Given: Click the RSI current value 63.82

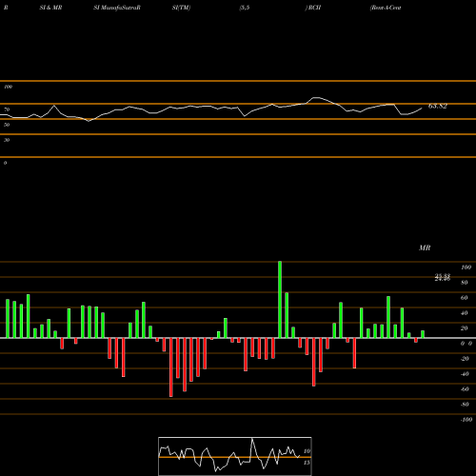Looking at the screenshot, I should [x=438, y=106].
